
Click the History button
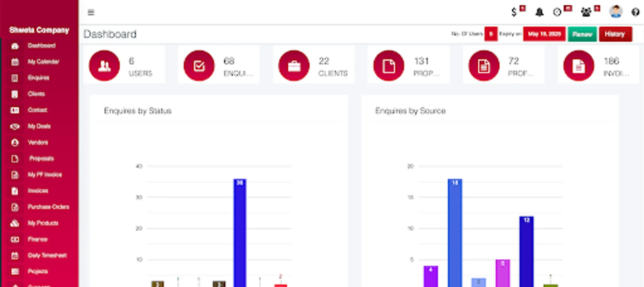615,34
